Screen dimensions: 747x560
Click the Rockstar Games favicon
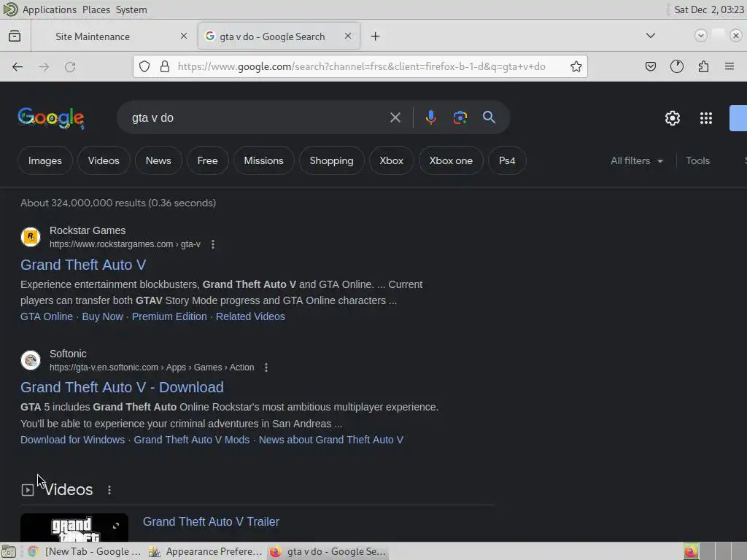[31, 237]
